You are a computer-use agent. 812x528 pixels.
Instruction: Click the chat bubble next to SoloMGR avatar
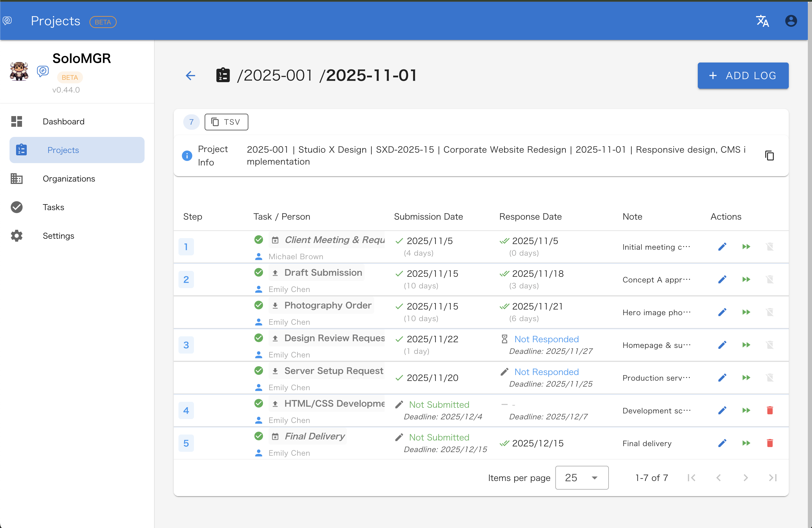[43, 71]
